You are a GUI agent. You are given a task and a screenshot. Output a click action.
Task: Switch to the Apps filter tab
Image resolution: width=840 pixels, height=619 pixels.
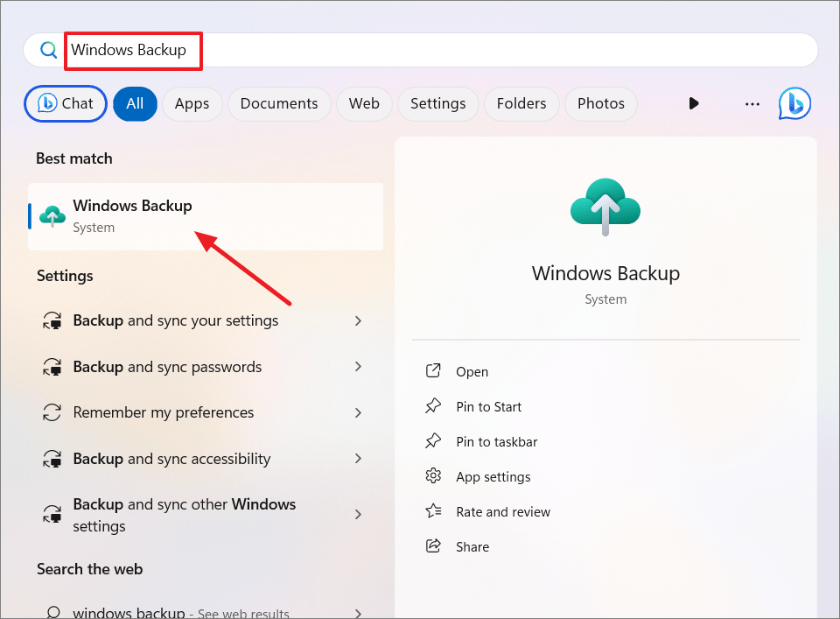[x=192, y=103]
